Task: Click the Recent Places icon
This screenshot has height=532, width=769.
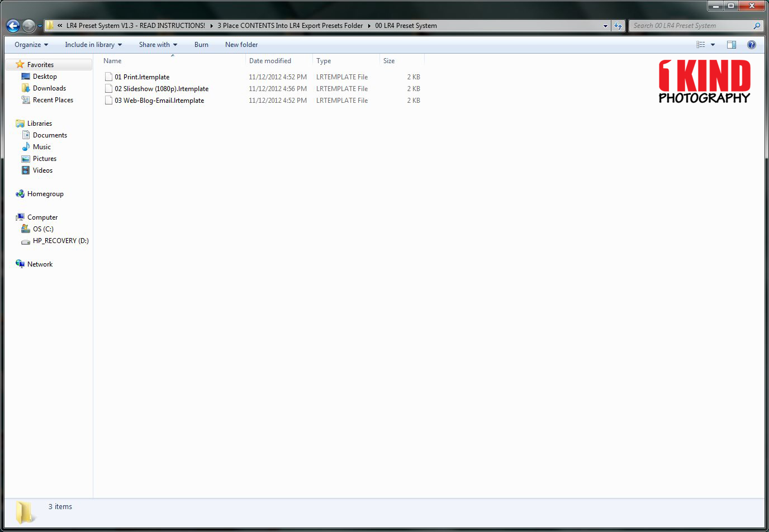Action: tap(26, 100)
